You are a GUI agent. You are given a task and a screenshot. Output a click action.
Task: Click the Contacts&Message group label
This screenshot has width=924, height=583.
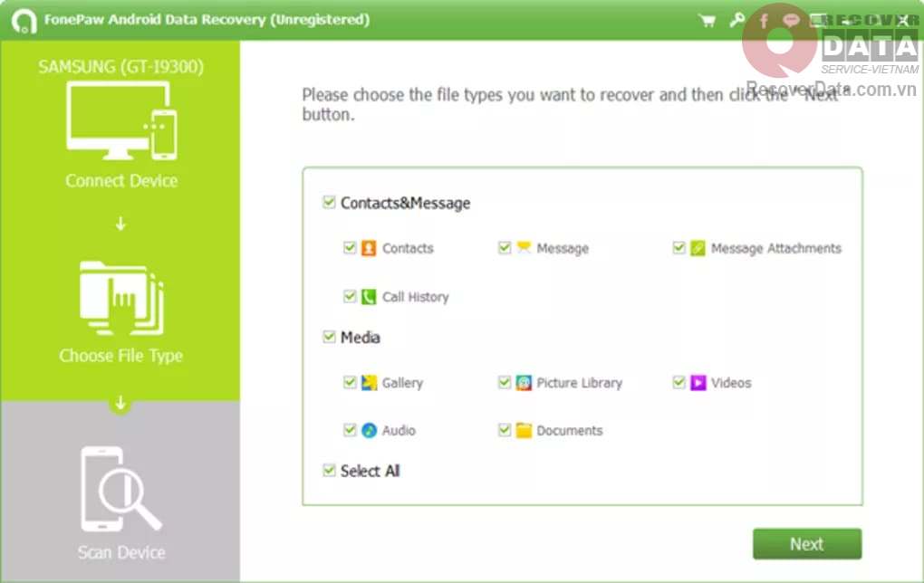406,203
